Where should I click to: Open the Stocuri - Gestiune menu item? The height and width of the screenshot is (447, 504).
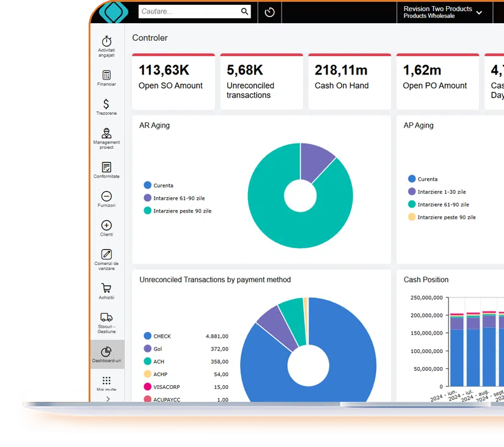pos(106,322)
